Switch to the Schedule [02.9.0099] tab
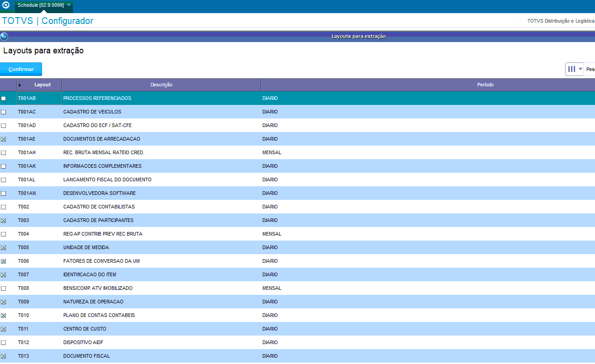Image resolution: width=595 pixels, height=364 pixels. 41,5
